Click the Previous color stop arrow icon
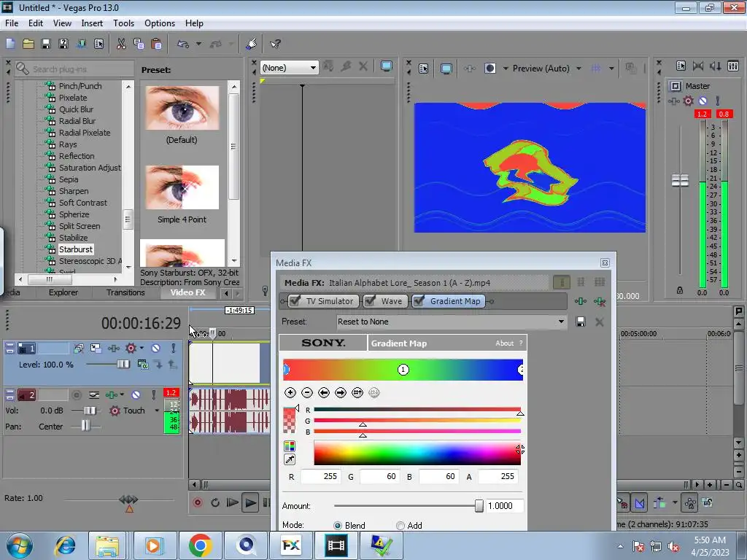747x560 pixels. pyautogui.click(x=324, y=392)
